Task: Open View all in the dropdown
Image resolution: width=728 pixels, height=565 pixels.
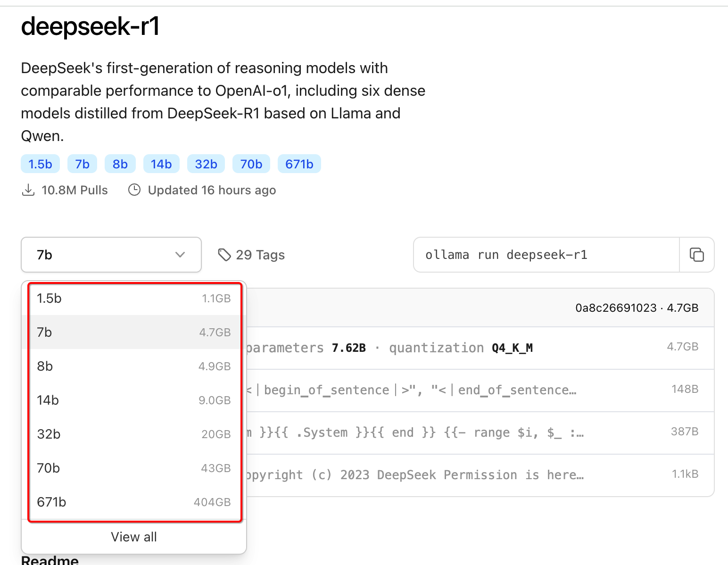Action: coord(134,537)
